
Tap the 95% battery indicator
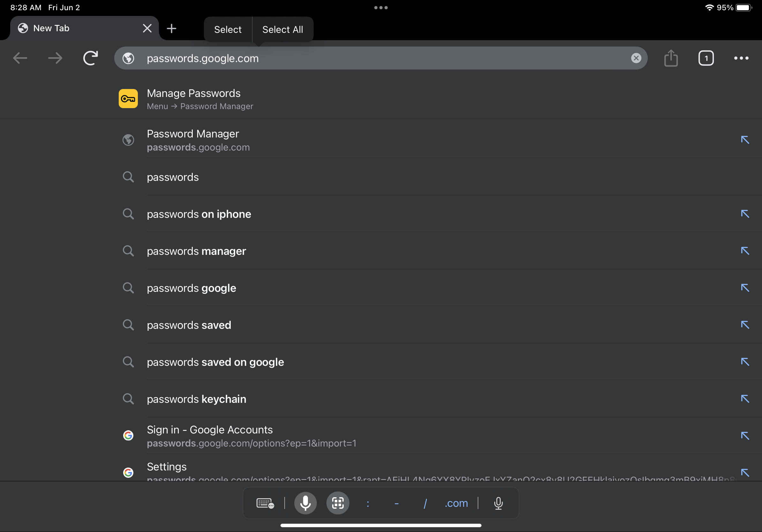[734, 7]
